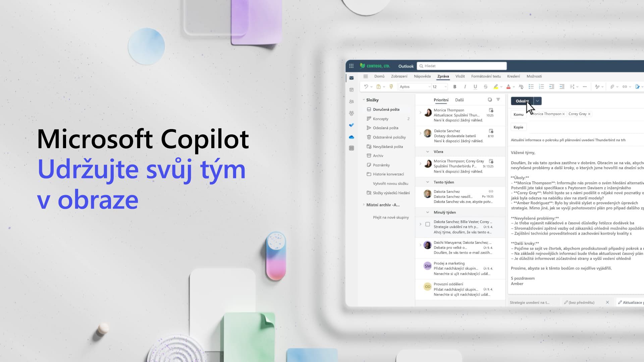Click the Bold formatting icon
The height and width of the screenshot is (362, 644).
[455, 86]
